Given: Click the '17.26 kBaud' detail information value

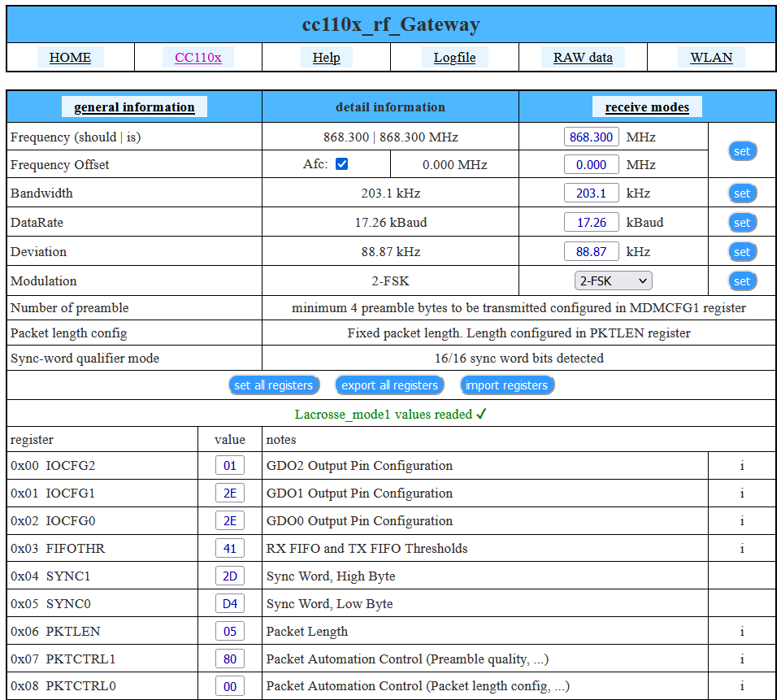Looking at the screenshot, I should point(390,223).
